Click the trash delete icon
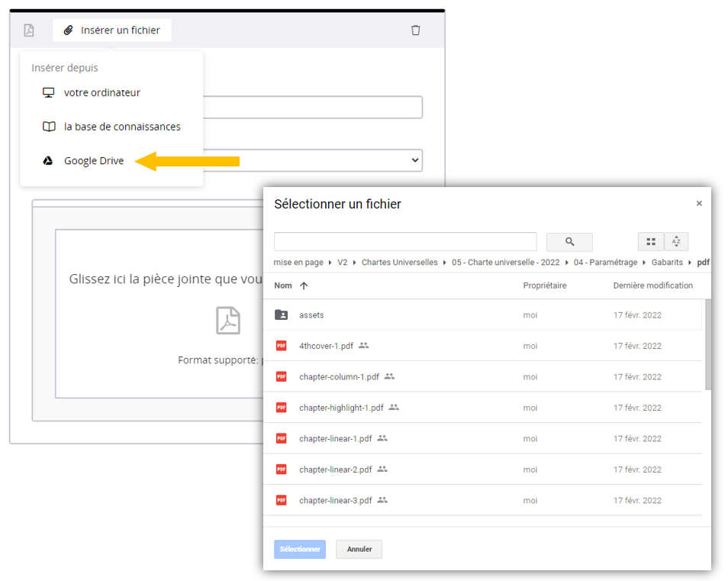Screen dimensions: 728x581 [x=415, y=31]
